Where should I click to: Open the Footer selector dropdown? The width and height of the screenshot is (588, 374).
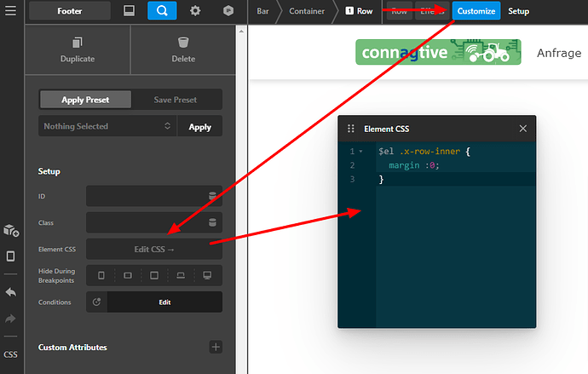click(70, 11)
